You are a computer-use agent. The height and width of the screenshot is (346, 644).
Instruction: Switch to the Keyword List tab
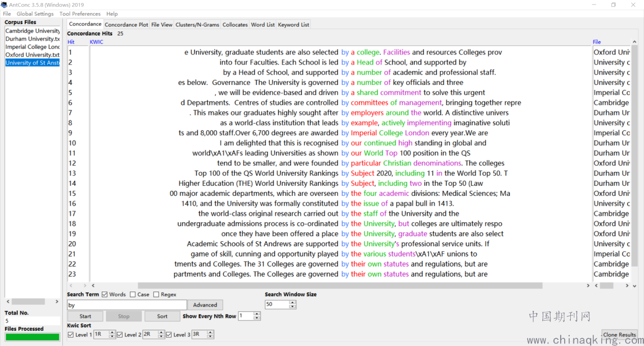point(293,24)
